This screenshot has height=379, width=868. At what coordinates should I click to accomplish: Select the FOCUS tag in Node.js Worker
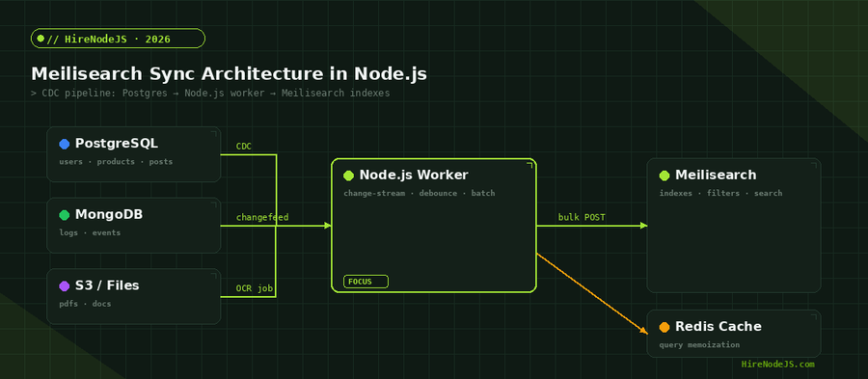point(366,282)
